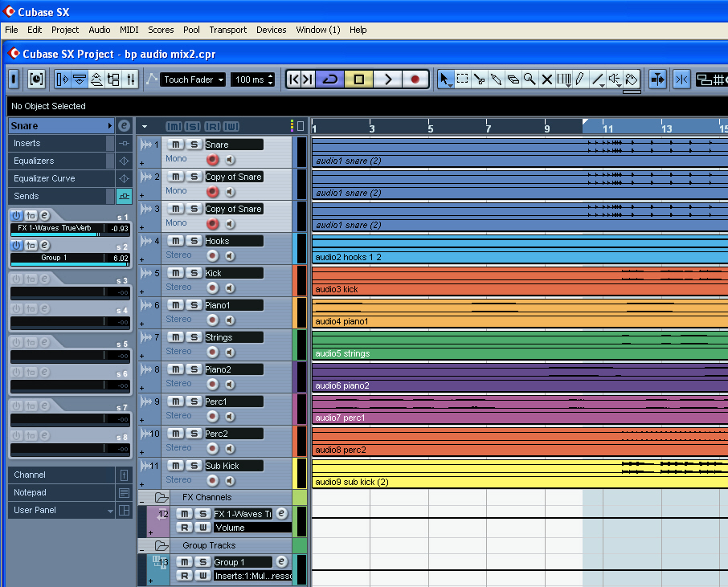
Task: Toggle send s1 power button
Action: pyautogui.click(x=17, y=215)
